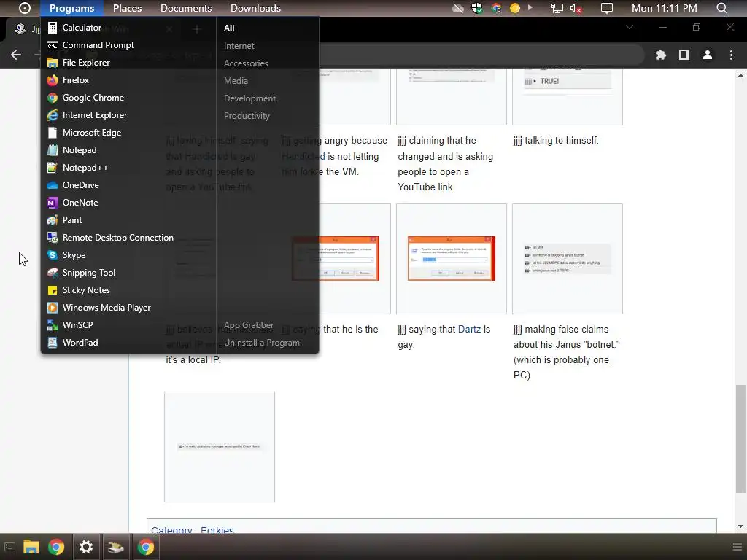Expand the Chrome tab search chevron
Screen dimensions: 747x560
630,27
